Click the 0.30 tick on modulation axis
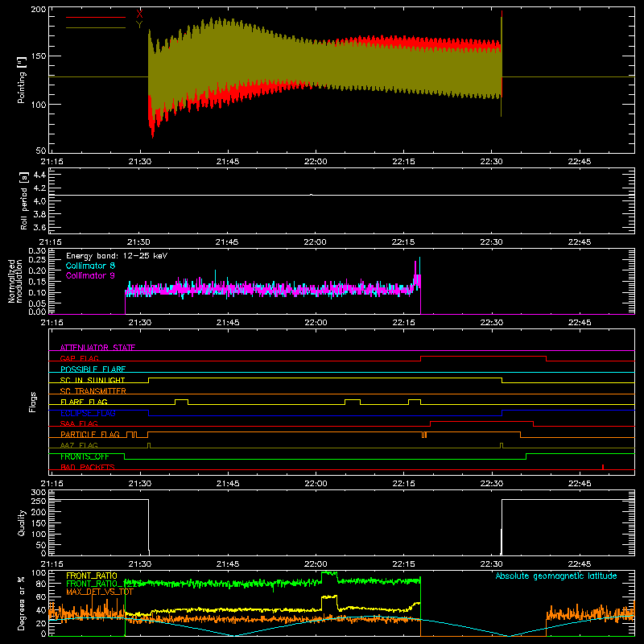The width and height of the screenshot is (644, 644). point(37,250)
